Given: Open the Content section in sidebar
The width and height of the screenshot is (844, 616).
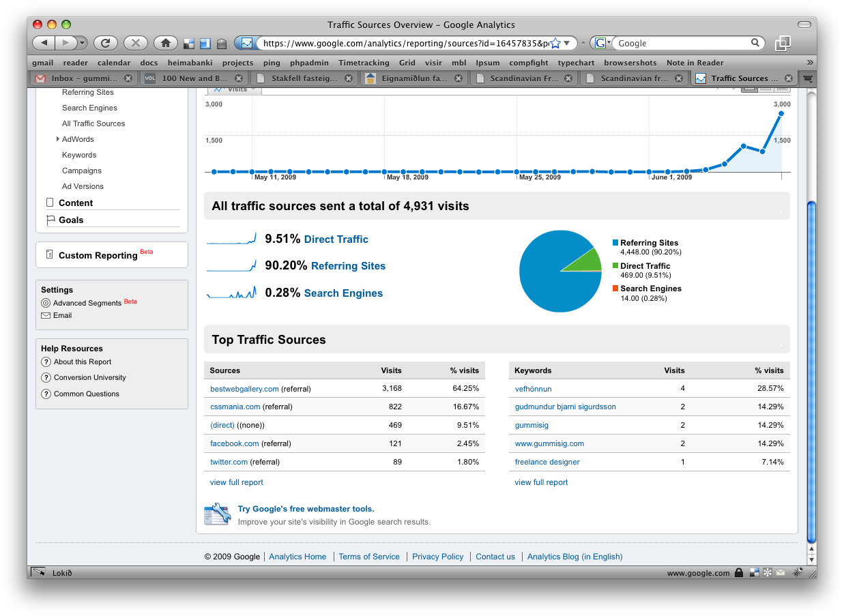Looking at the screenshot, I should tap(76, 203).
